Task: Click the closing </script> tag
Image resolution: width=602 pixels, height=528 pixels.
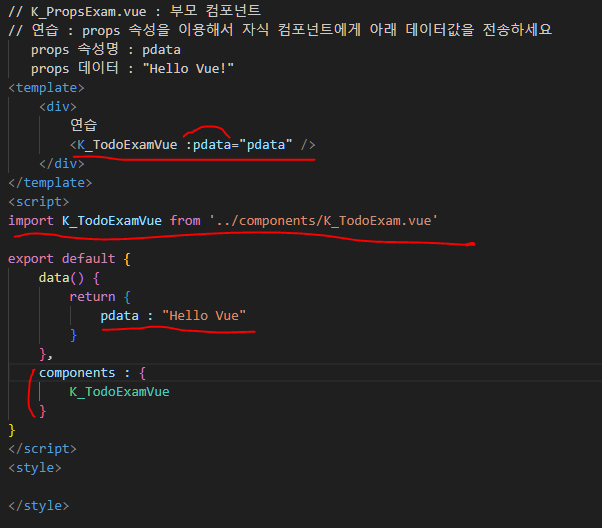Action: [42, 449]
